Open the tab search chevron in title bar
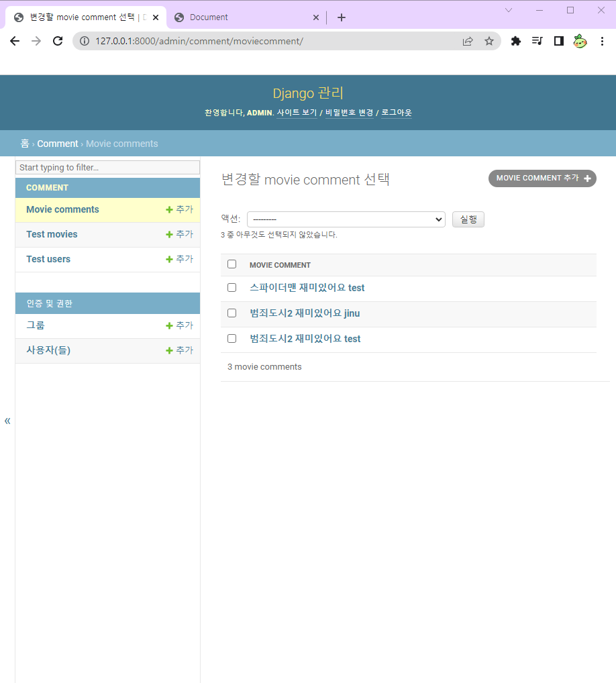This screenshot has height=683, width=616. pos(509,10)
